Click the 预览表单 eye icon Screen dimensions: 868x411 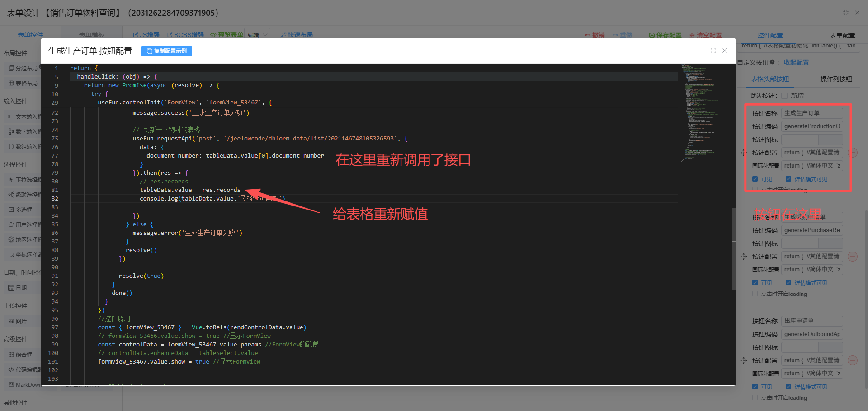pos(213,35)
